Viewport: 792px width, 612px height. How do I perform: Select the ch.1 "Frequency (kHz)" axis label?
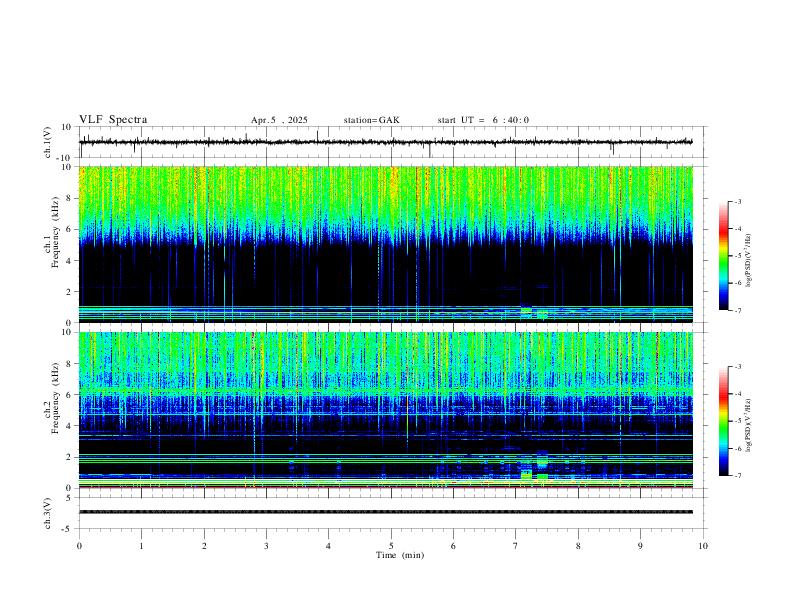pos(55,231)
